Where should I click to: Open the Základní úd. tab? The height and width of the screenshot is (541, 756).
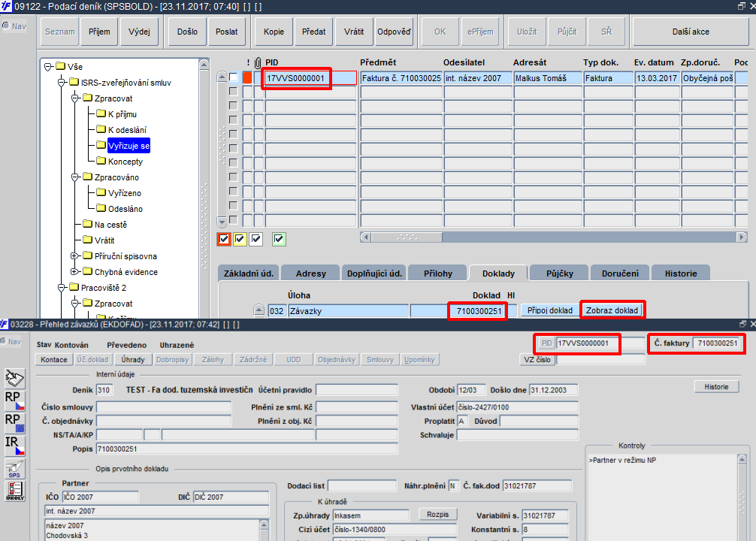(248, 274)
